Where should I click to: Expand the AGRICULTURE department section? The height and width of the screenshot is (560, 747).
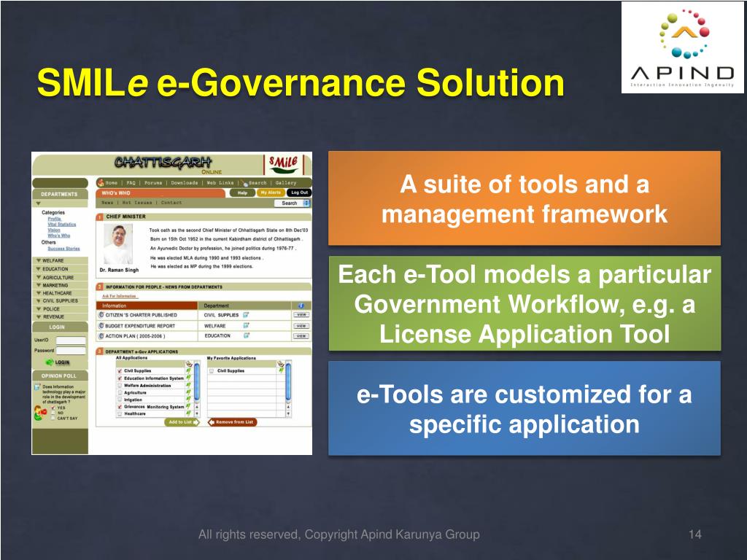(61, 277)
